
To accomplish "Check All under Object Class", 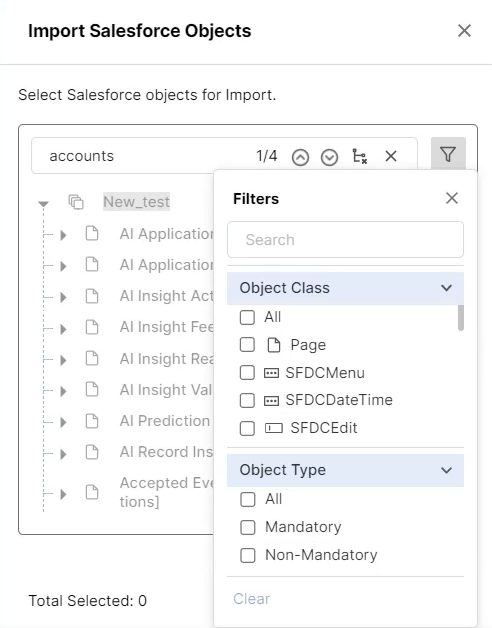I will [247, 317].
